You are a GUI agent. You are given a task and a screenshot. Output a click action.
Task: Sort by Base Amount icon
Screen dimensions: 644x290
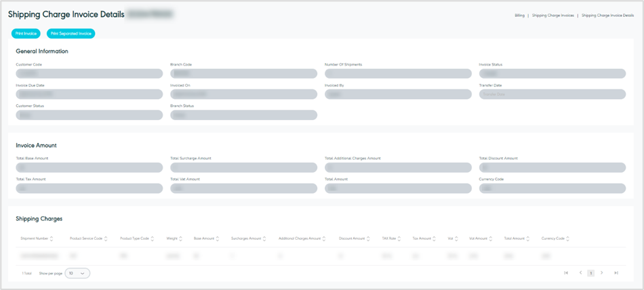pos(218,239)
